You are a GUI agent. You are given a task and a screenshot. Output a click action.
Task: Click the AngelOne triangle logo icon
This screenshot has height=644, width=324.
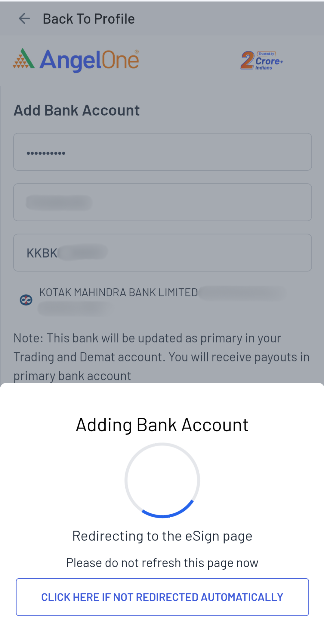pos(24,59)
